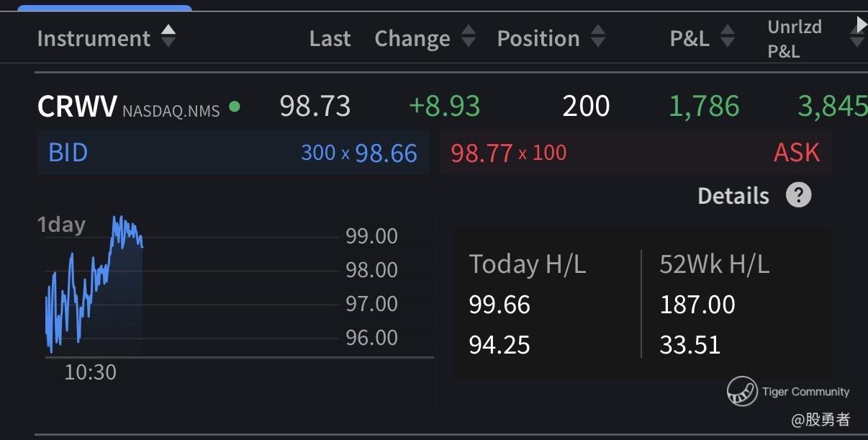This screenshot has width=868, height=440.
Task: Select the blue highlighted tab at top
Action: [x=104, y=8]
